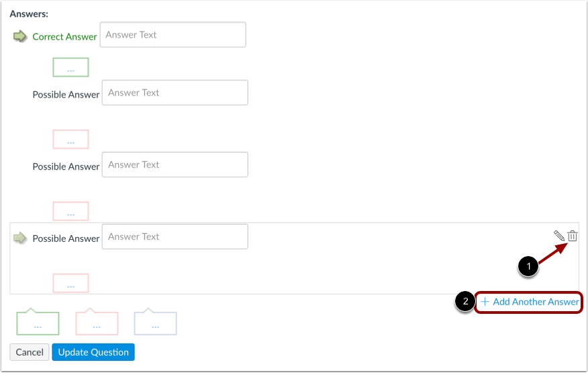Open green general correct-answer comments bubble

pos(38,322)
